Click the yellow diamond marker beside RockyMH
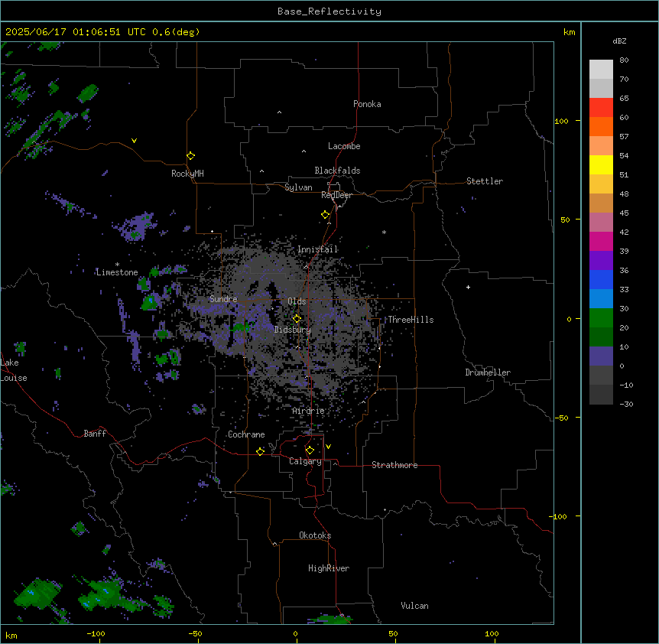 190,156
